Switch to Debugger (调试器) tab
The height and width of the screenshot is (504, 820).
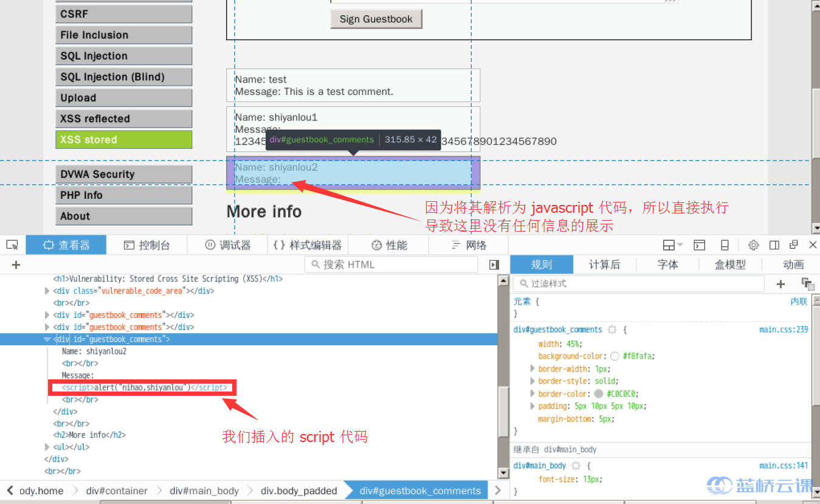click(x=227, y=245)
